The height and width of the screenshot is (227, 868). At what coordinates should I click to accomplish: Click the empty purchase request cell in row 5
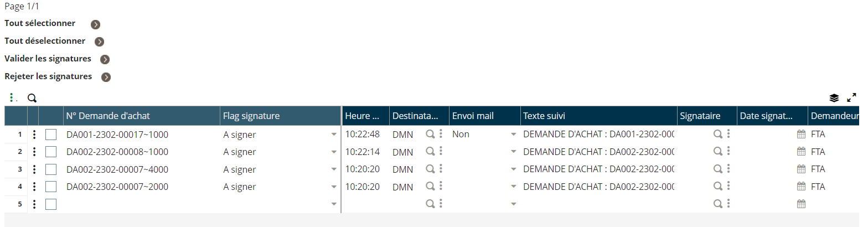(x=141, y=204)
